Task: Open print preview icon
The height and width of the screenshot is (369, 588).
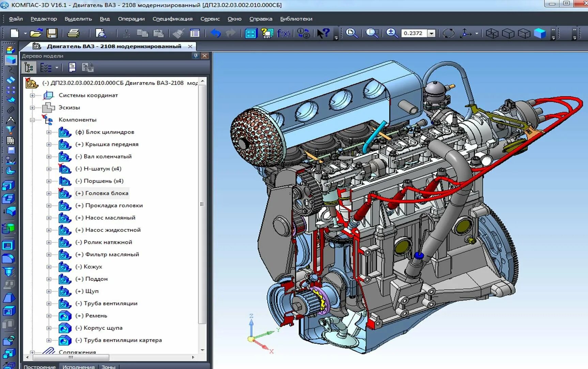Action: tap(100, 33)
